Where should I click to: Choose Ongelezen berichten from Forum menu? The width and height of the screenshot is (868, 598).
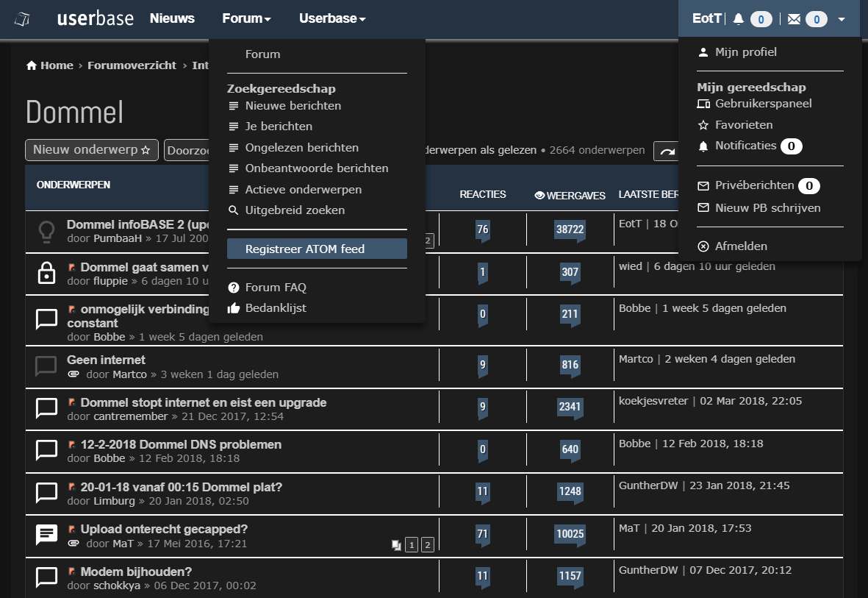[x=301, y=147]
